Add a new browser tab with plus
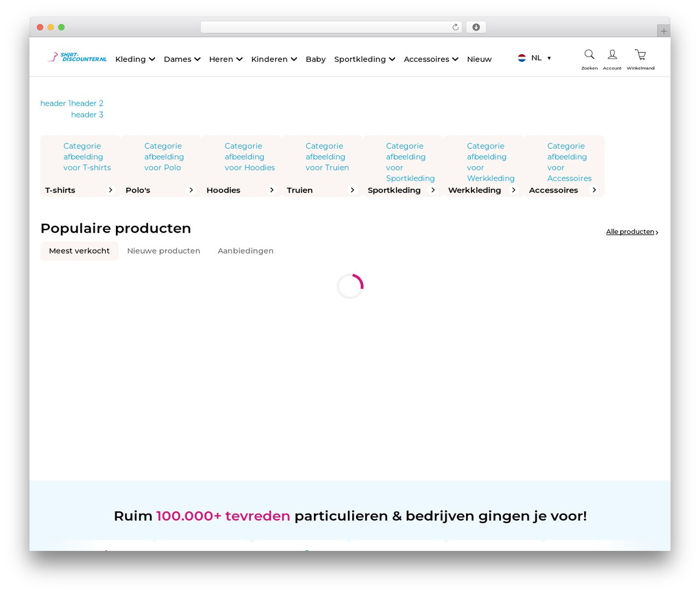Screen dimensions: 700x593 coord(663,31)
